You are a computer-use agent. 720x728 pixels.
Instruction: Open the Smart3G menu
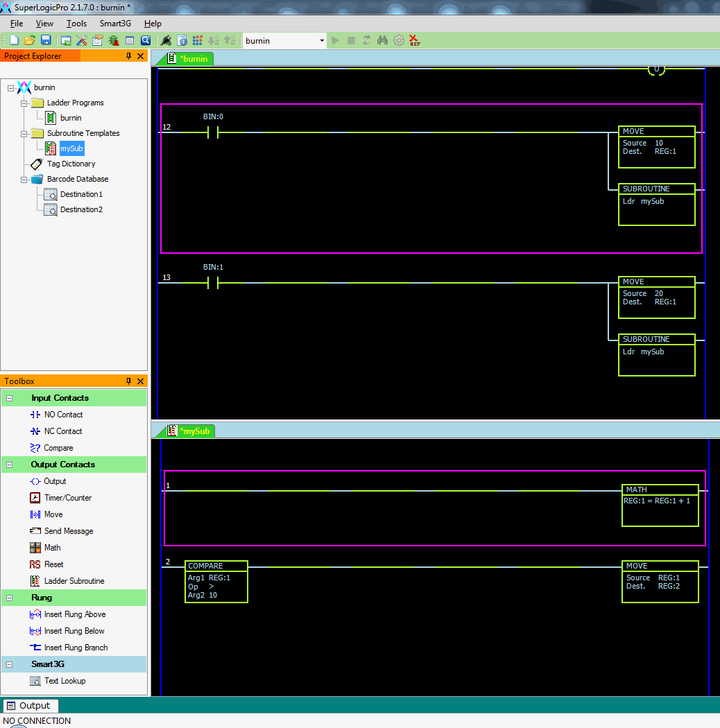(x=115, y=24)
